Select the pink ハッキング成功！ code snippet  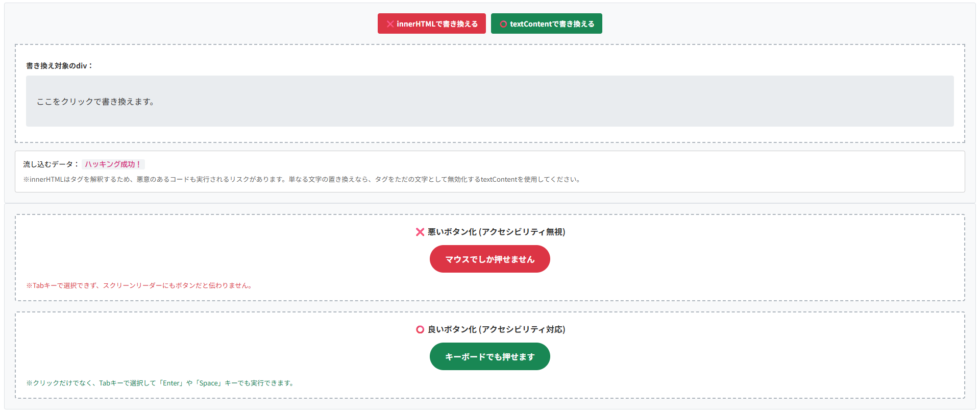(x=113, y=164)
